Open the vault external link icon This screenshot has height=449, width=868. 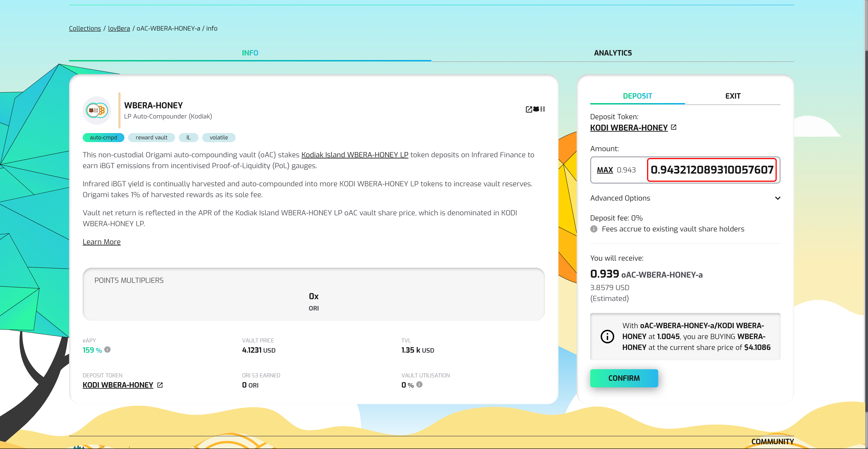529,109
